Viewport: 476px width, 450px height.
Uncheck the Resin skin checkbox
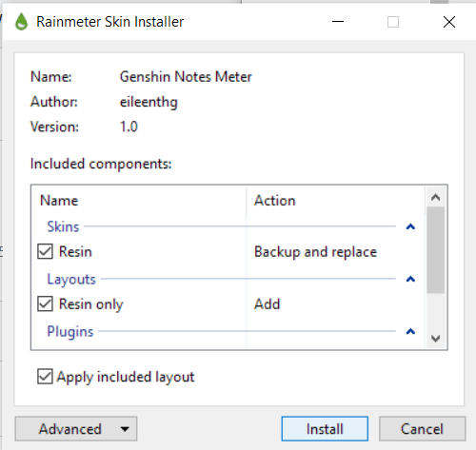45,252
